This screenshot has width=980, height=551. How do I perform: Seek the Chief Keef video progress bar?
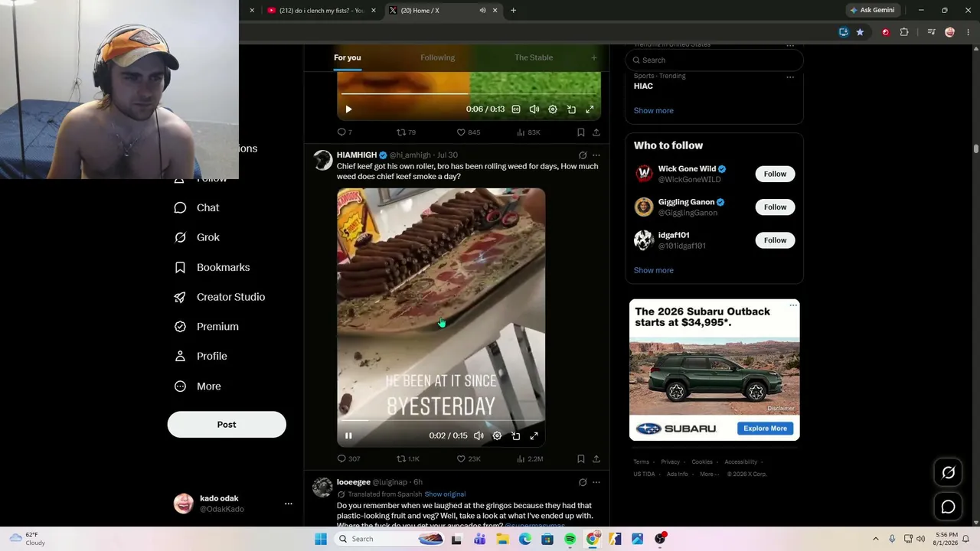point(441,420)
